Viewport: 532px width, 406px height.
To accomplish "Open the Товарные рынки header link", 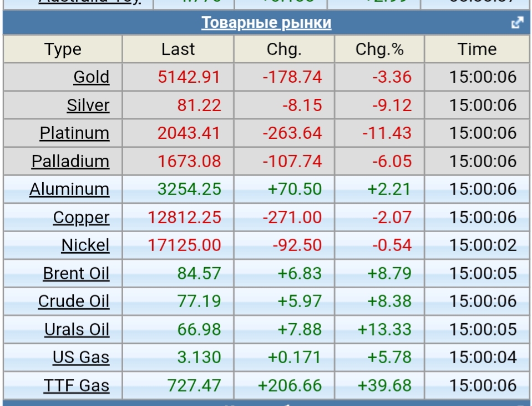I will (266, 23).
